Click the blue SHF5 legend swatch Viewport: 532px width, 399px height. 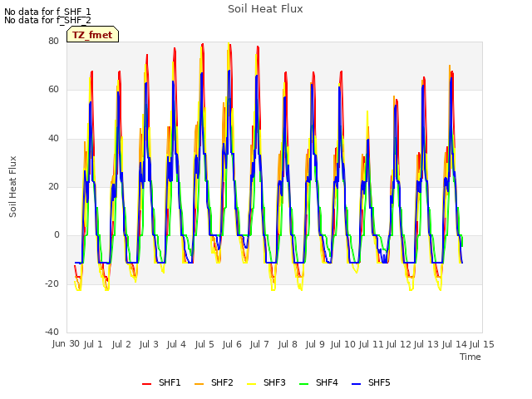[x=357, y=384]
